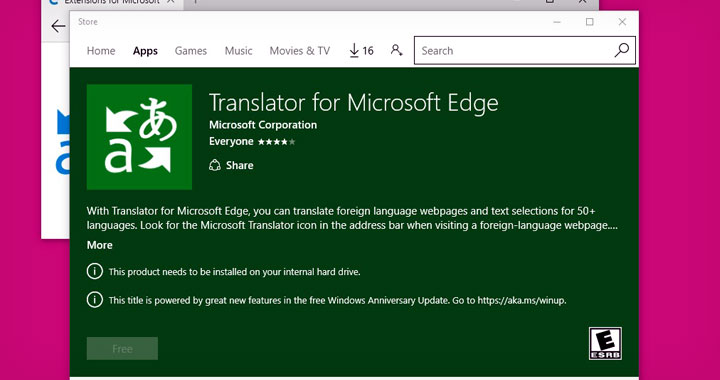This screenshot has height=380, width=720.
Task: Click info icon beside Anniversary Update notice
Action: 95,301
